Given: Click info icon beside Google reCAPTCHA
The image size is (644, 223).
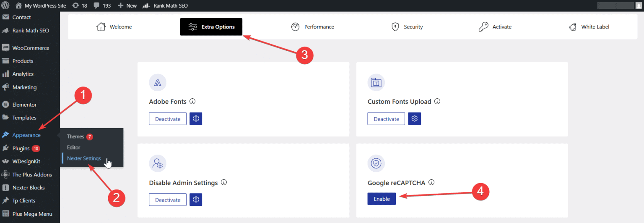Looking at the screenshot, I should tap(431, 183).
